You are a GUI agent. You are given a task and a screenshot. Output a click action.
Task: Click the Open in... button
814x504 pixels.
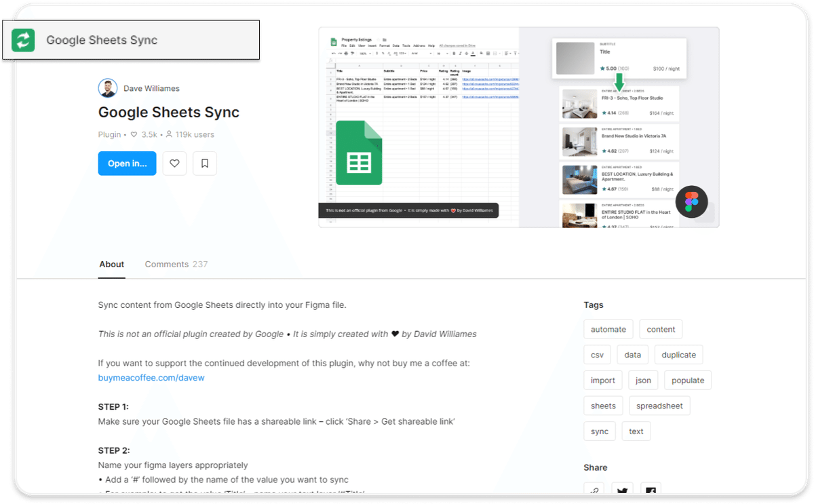[127, 163]
